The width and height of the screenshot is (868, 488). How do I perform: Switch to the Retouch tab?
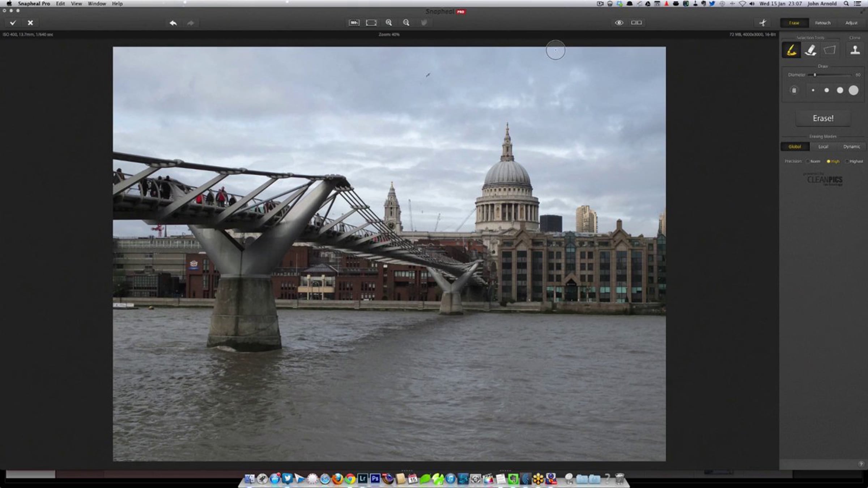(822, 23)
